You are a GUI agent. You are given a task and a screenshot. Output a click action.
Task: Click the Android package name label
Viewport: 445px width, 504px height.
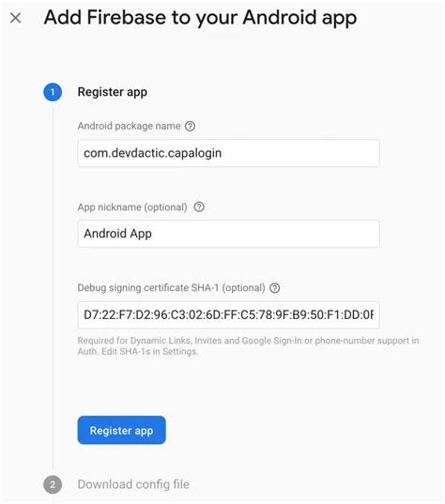(129, 126)
